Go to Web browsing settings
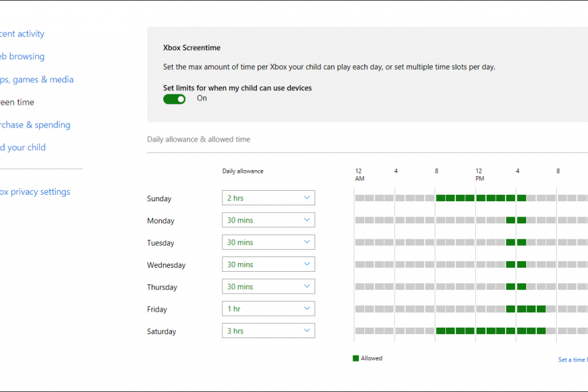This screenshot has width=588, height=392. click(22, 56)
